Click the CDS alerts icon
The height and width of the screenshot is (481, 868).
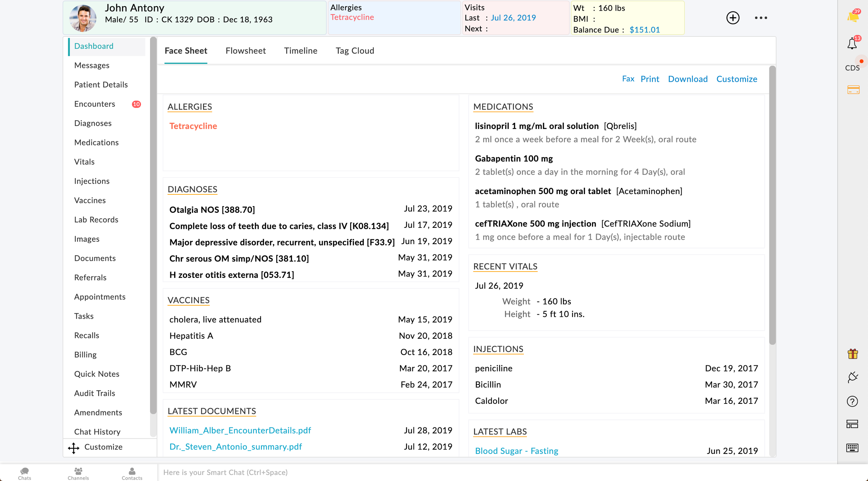852,67
